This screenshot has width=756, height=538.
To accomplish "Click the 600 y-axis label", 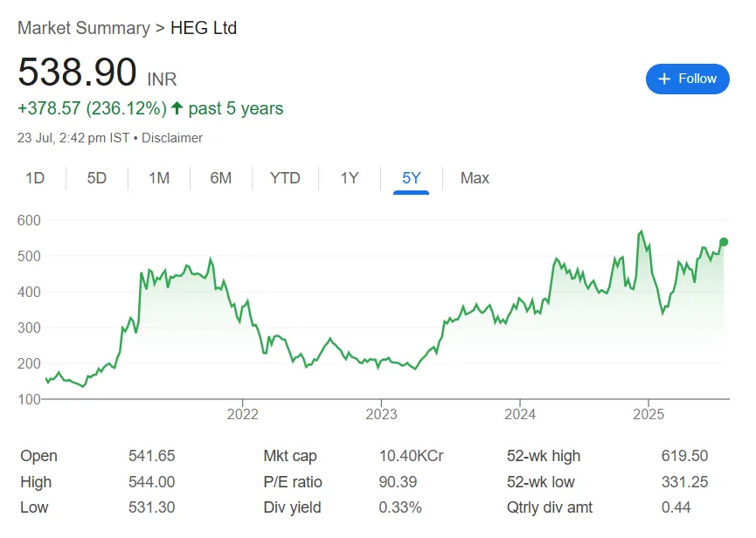I will click(29, 221).
